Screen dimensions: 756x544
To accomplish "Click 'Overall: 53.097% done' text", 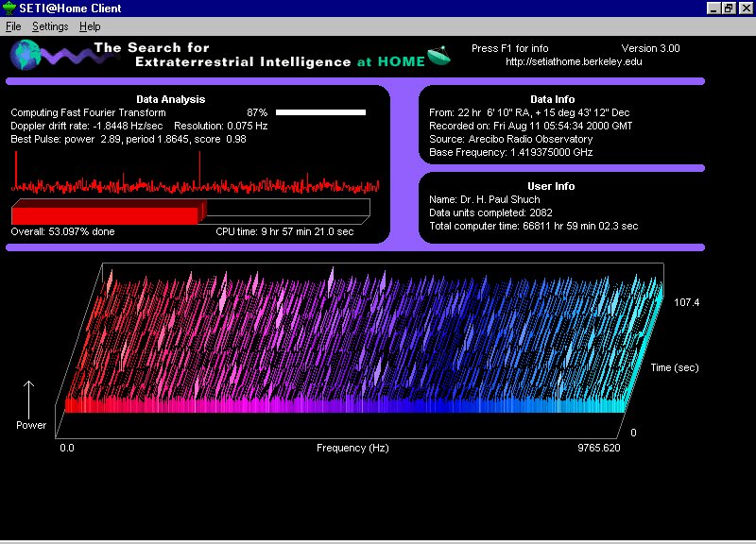I will click(x=62, y=231).
